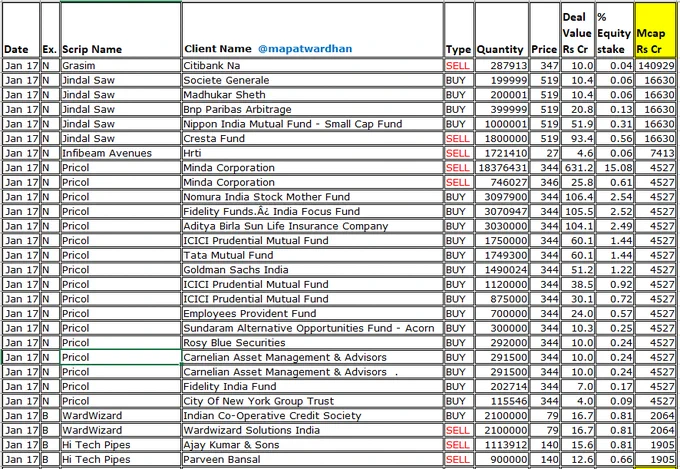This screenshot has height=469, width=680.
Task: Select Wardwizard Solutions India cell
Action: coord(313,430)
